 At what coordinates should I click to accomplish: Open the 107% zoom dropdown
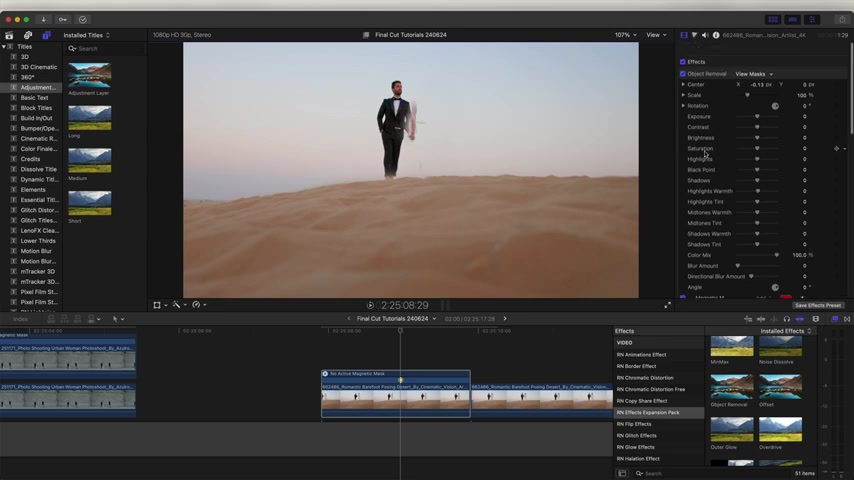coord(625,35)
